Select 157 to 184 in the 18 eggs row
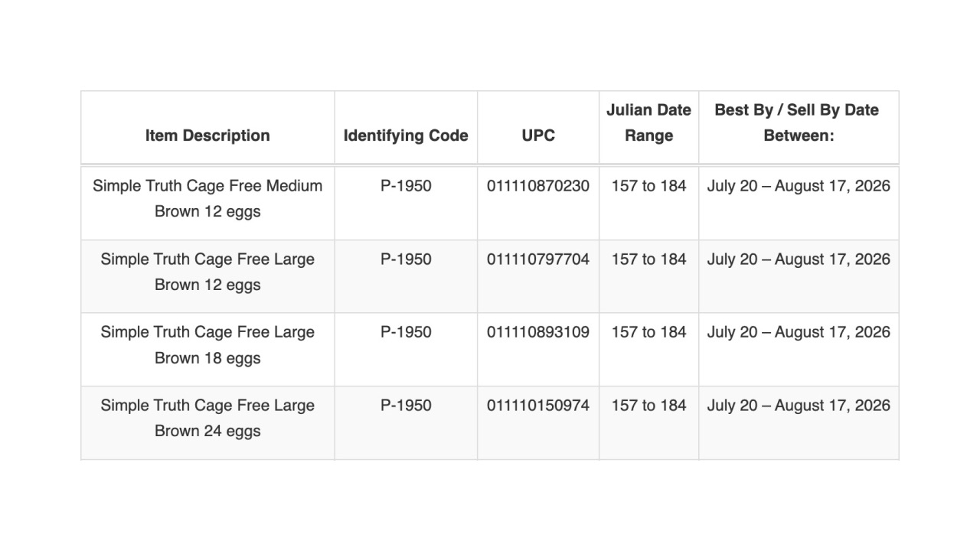This screenshot has height=551, width=980. point(648,332)
